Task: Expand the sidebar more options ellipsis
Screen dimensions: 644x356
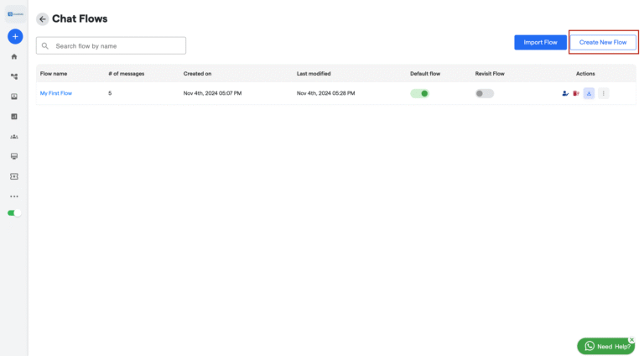Action: click(14, 196)
